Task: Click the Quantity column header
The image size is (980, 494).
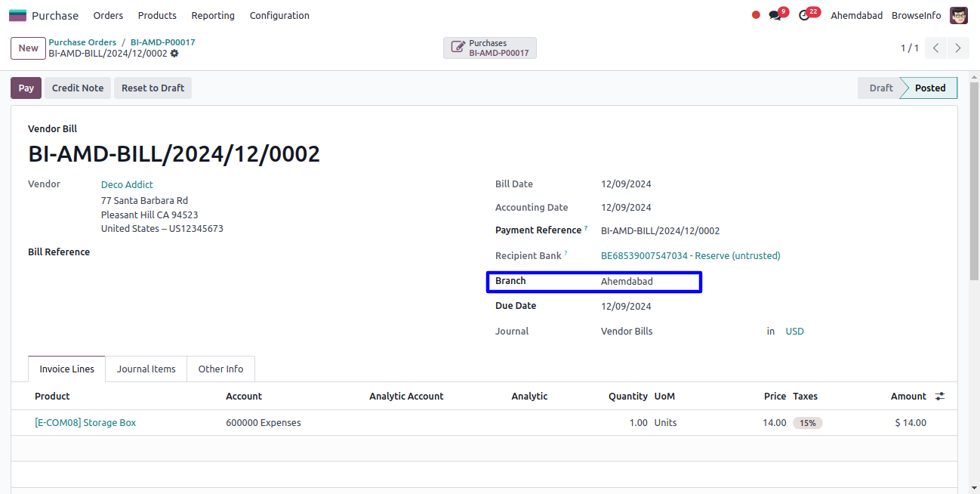Action: (x=628, y=397)
